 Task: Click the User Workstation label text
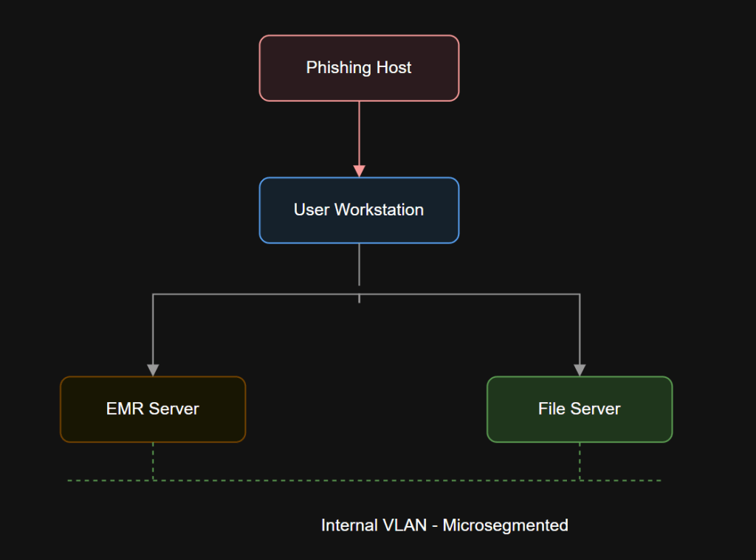click(359, 210)
